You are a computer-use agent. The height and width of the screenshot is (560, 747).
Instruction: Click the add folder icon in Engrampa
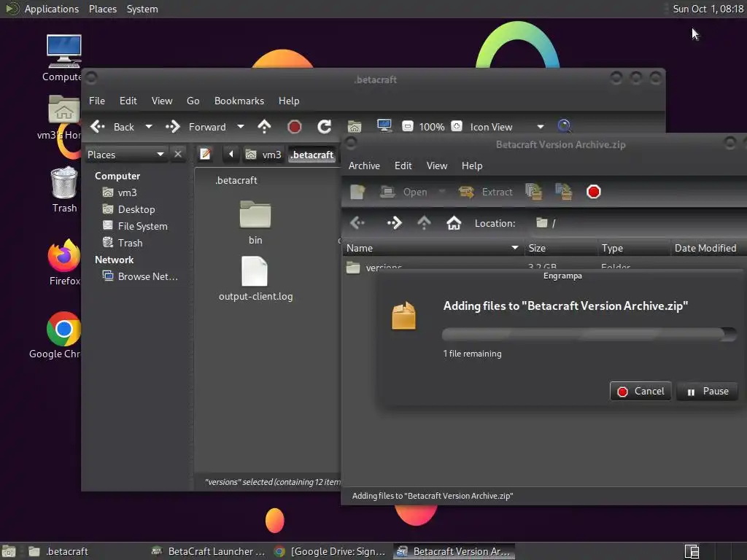[x=564, y=192]
